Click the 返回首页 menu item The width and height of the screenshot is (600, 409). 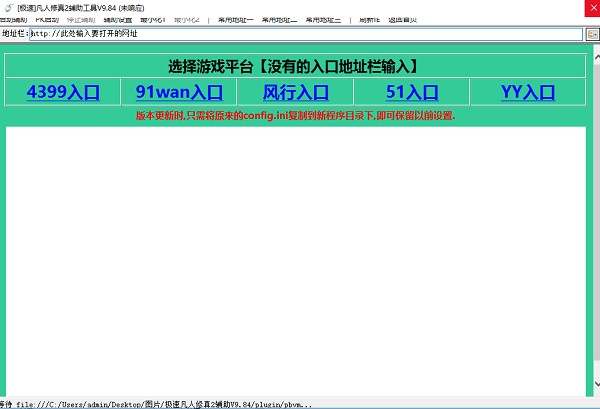pos(402,20)
